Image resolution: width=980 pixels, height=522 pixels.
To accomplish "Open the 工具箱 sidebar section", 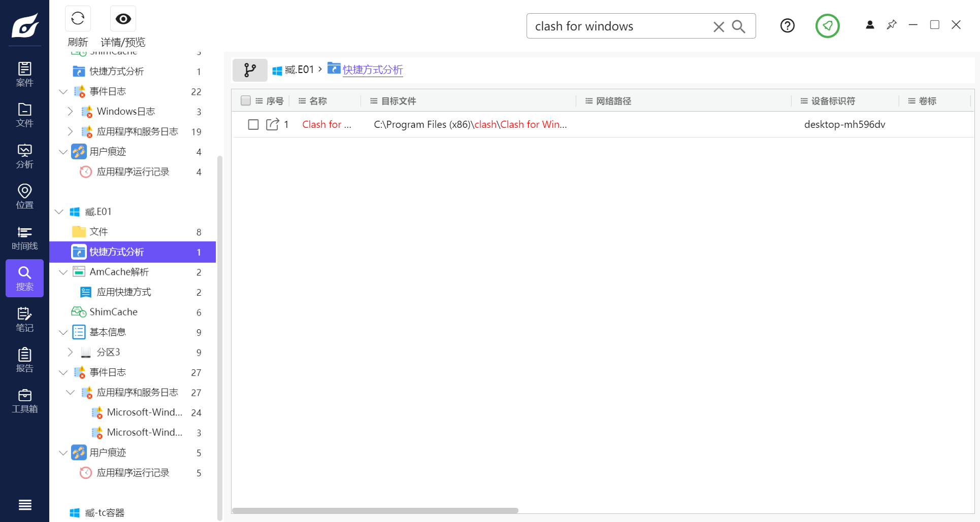I will tap(24, 401).
